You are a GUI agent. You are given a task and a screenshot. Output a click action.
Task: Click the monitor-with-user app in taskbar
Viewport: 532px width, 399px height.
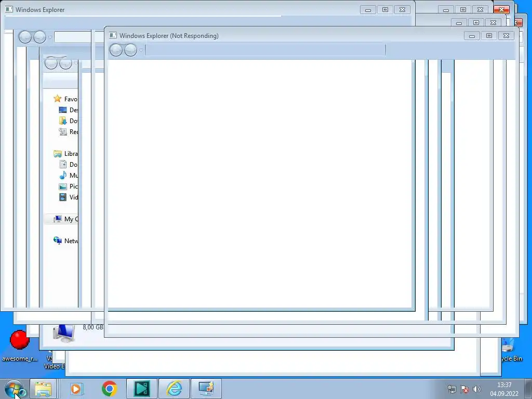(x=206, y=389)
